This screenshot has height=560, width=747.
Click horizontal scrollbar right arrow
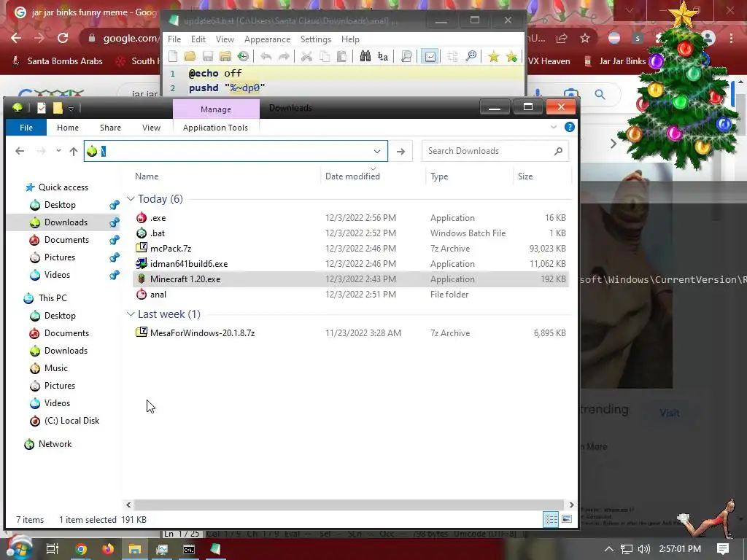571,505
